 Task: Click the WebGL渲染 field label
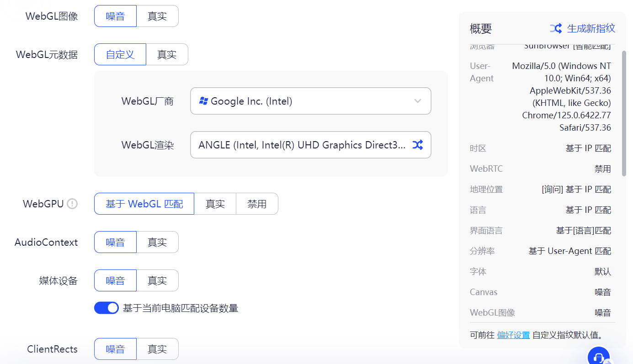[x=148, y=145]
